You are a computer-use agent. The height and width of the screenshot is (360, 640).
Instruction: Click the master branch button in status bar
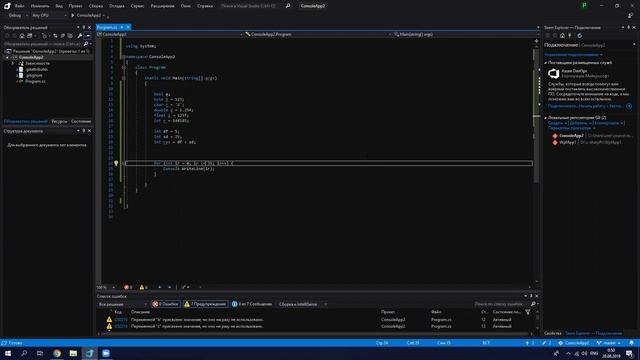pos(608,343)
